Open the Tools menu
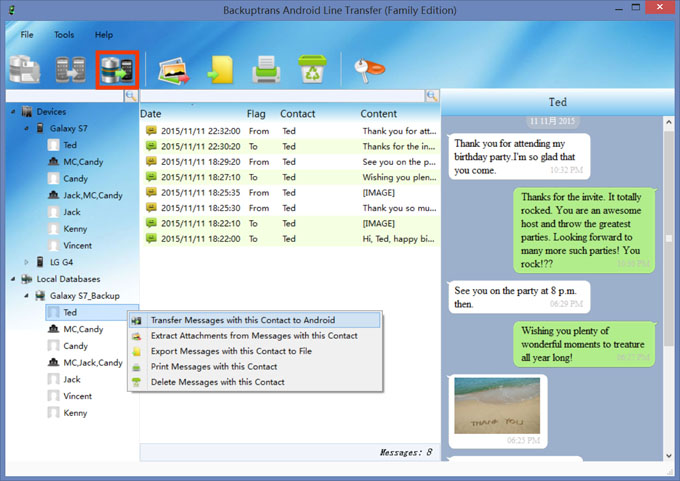This screenshot has width=680, height=481. (x=64, y=34)
